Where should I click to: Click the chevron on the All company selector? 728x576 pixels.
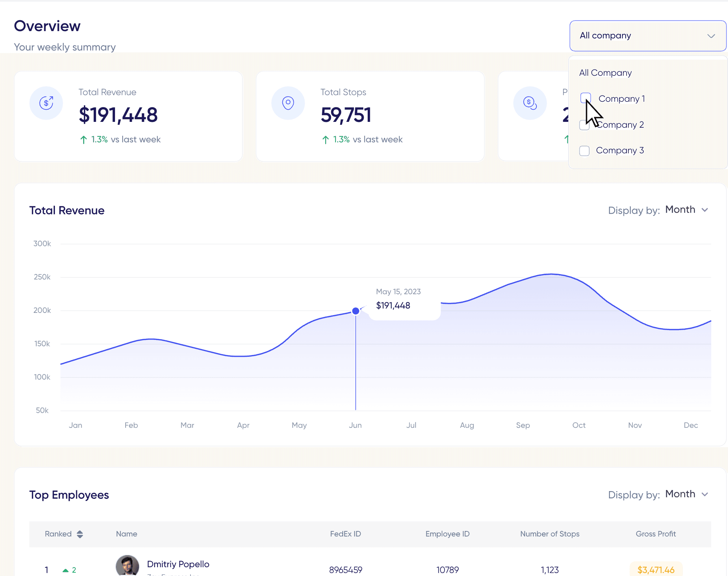point(712,35)
